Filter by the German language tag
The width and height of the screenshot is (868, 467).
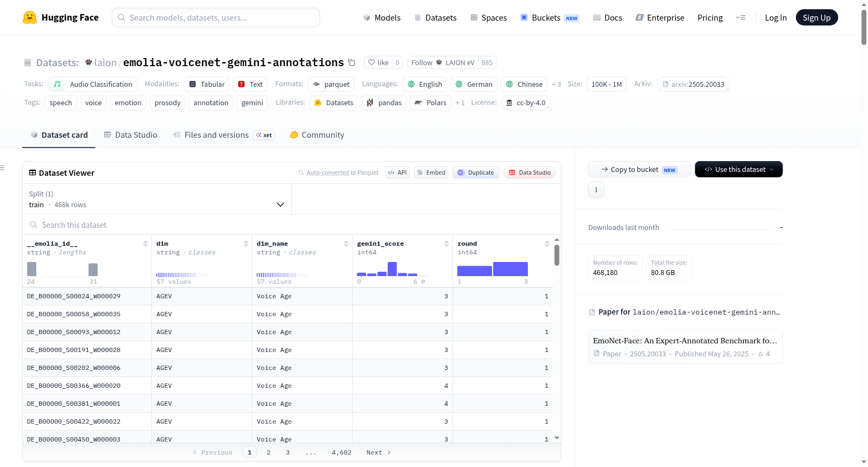[x=474, y=84]
